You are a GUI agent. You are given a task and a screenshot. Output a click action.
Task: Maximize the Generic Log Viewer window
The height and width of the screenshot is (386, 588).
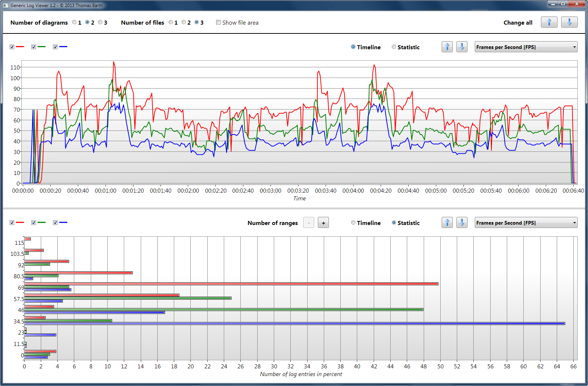point(563,4)
